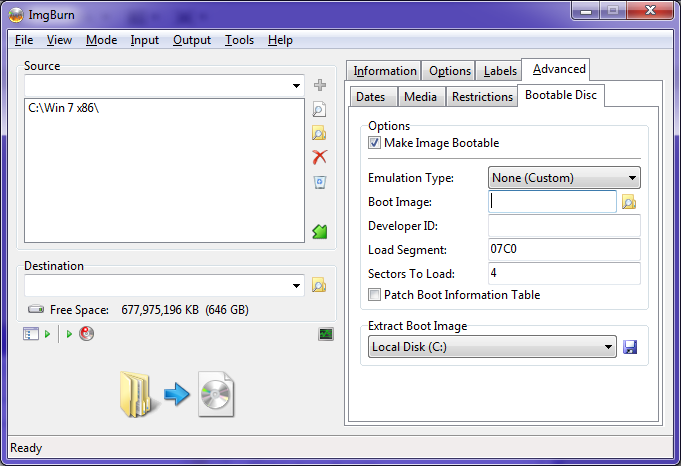Image resolution: width=681 pixels, height=466 pixels.
Task: Clear the source list with recycle icon
Action: [x=320, y=182]
